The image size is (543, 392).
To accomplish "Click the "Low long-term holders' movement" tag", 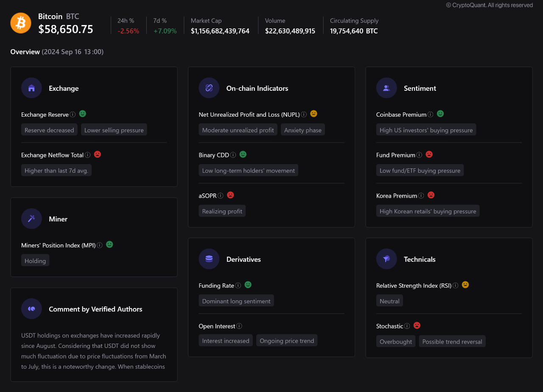I will (249, 171).
